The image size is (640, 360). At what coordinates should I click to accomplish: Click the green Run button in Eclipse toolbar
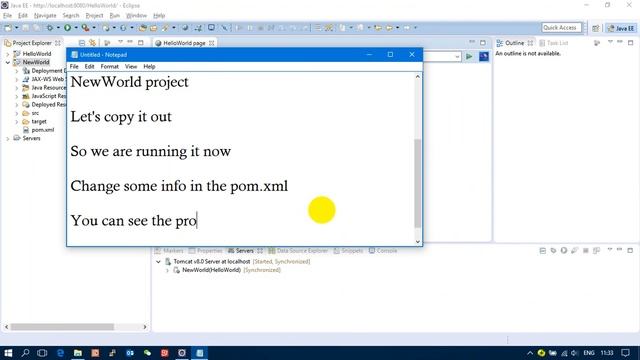coord(67,28)
